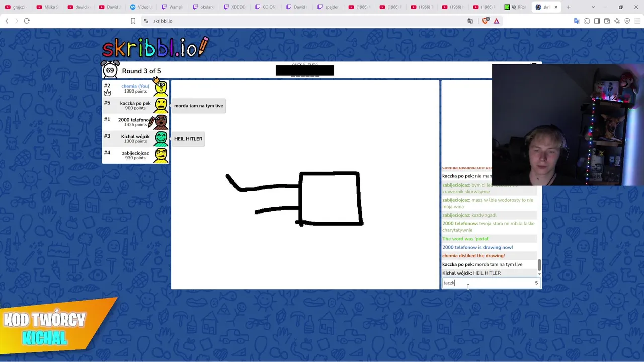Click player name 'chemia (You)'
The image size is (644, 362).
coord(135,86)
